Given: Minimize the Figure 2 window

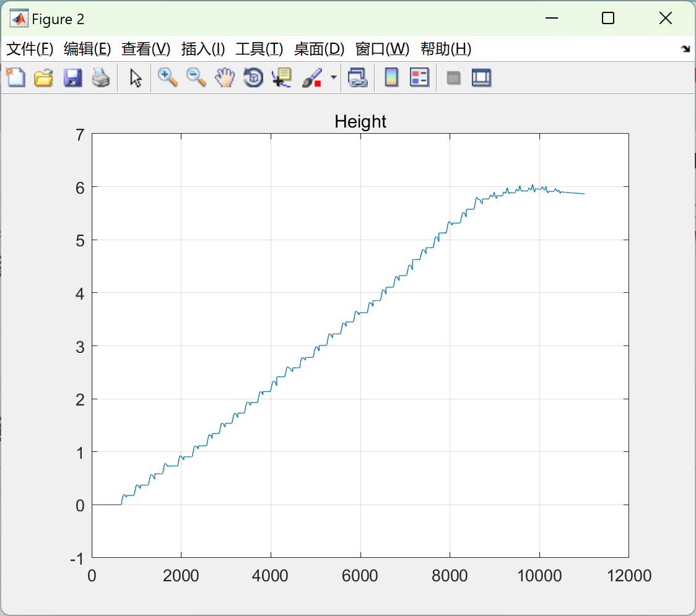Looking at the screenshot, I should [551, 18].
